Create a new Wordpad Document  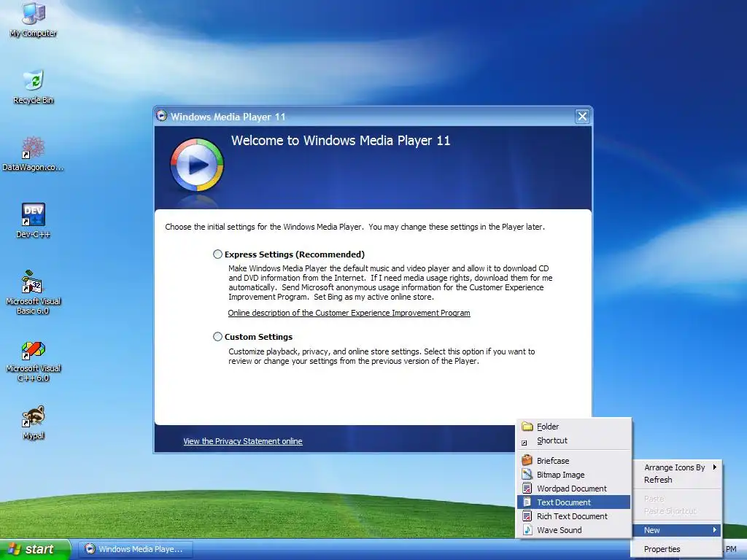pos(573,488)
